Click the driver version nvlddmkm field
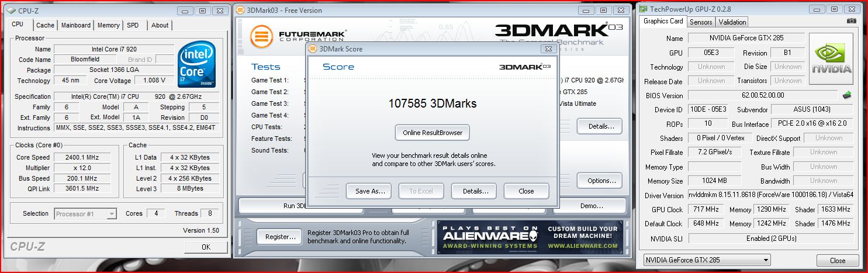868x273 pixels. tap(770, 195)
